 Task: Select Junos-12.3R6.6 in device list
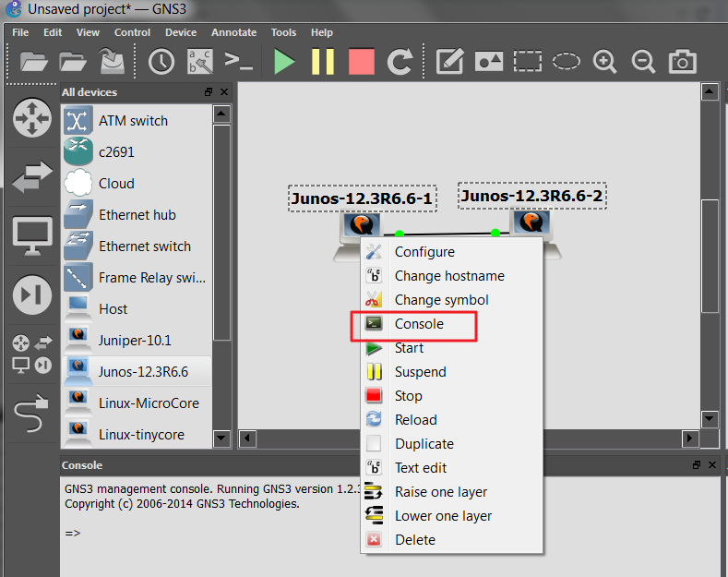[137, 372]
